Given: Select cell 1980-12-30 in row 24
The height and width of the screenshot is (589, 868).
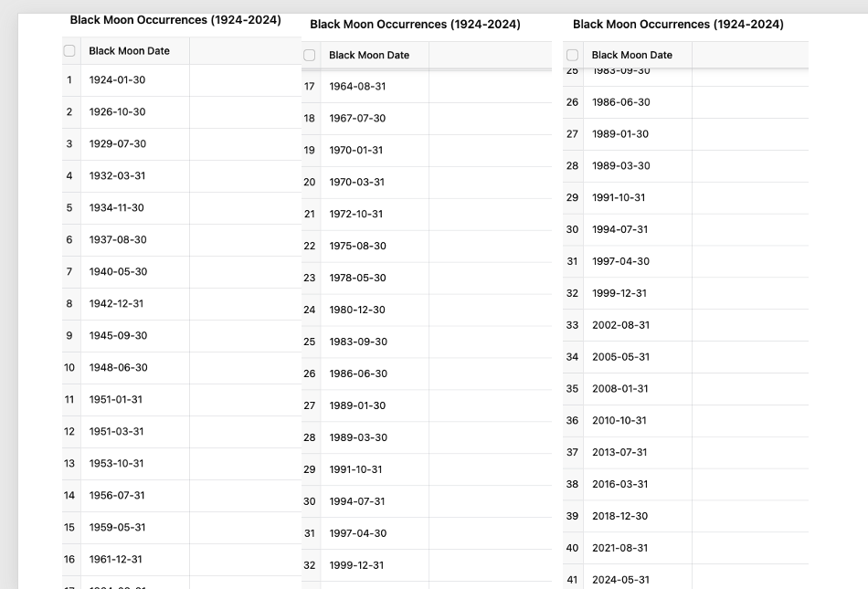Looking at the screenshot, I should pyautogui.click(x=375, y=310).
